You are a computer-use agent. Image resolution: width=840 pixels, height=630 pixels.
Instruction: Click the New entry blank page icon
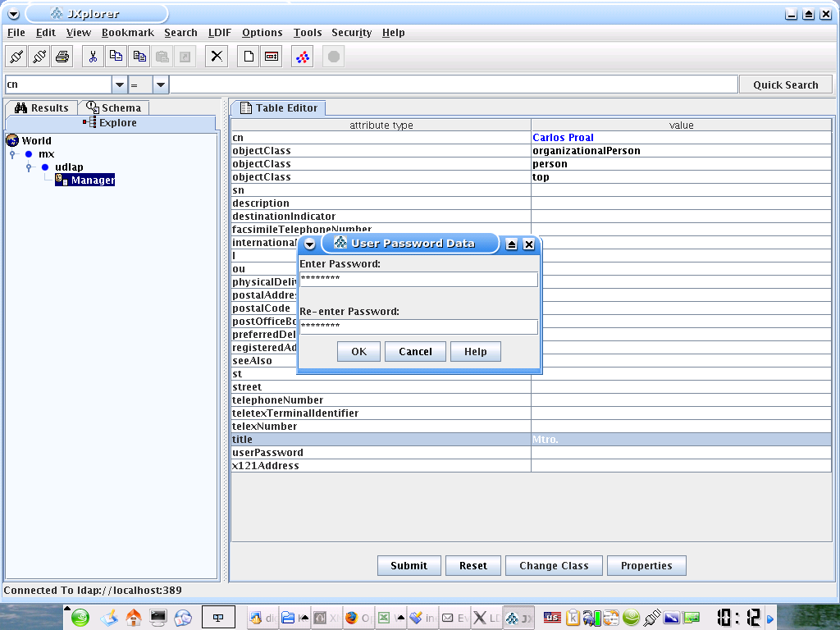tap(248, 57)
